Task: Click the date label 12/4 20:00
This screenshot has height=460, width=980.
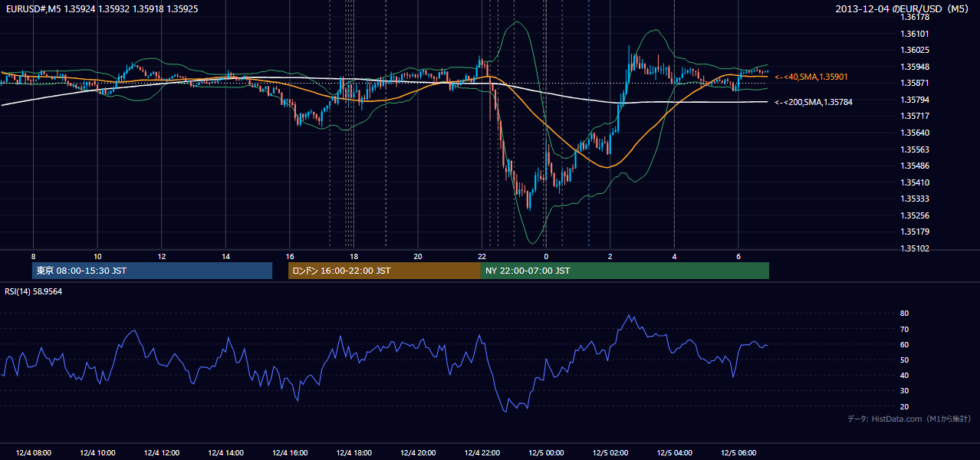Action: coord(417,453)
